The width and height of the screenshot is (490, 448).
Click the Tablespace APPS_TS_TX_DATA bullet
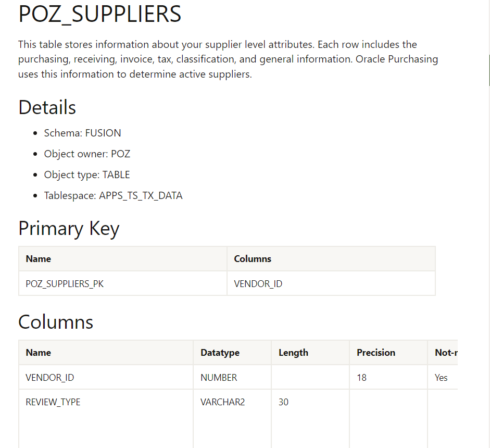pyautogui.click(x=113, y=196)
